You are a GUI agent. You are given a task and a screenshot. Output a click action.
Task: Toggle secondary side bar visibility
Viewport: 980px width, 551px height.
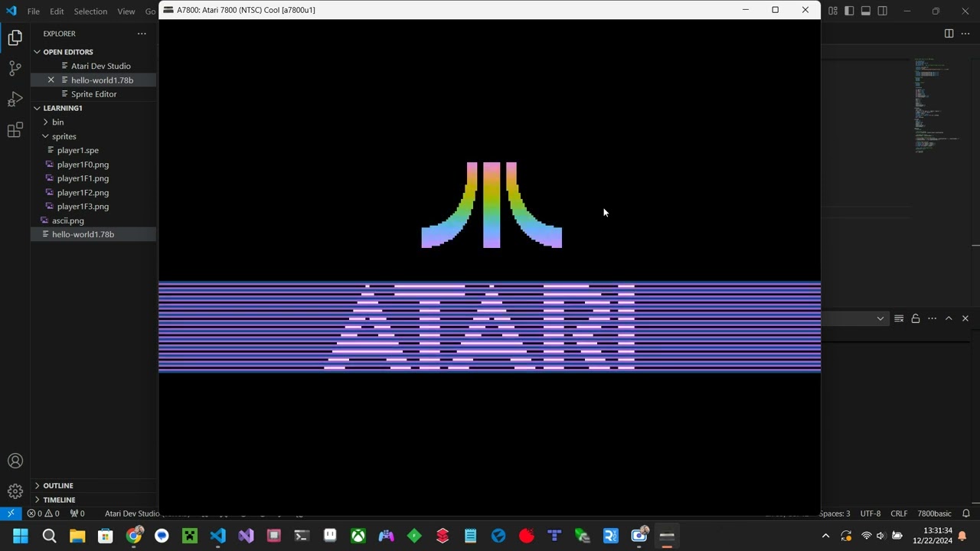883,11
